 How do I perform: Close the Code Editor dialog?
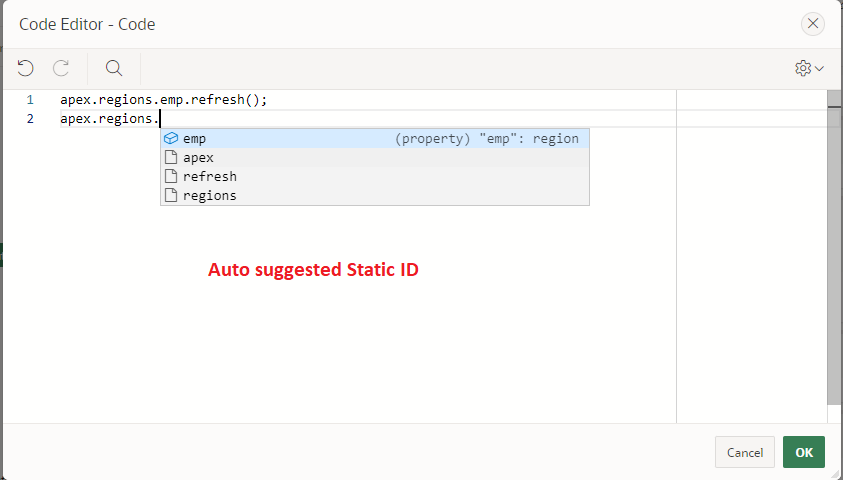[x=814, y=23]
